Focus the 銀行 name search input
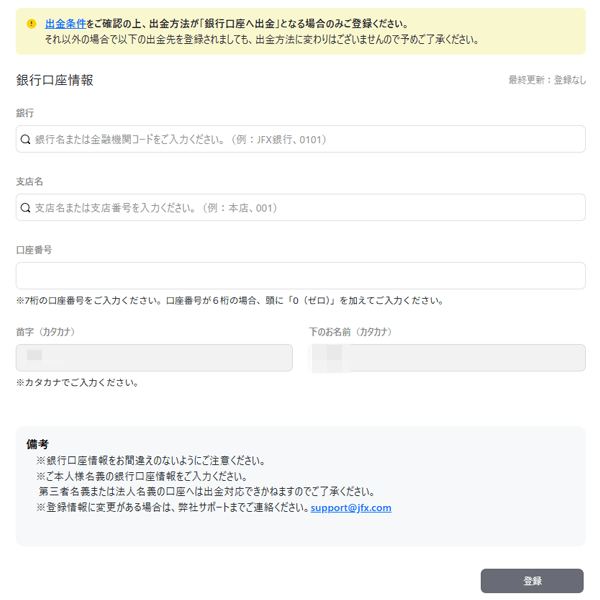The width and height of the screenshot is (600, 600). (x=300, y=139)
